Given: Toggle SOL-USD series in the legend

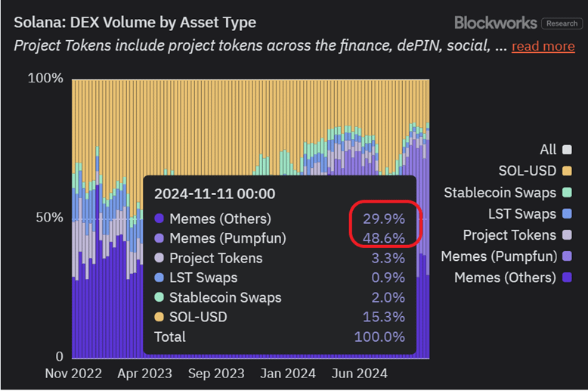Looking at the screenshot, I should click(528, 171).
